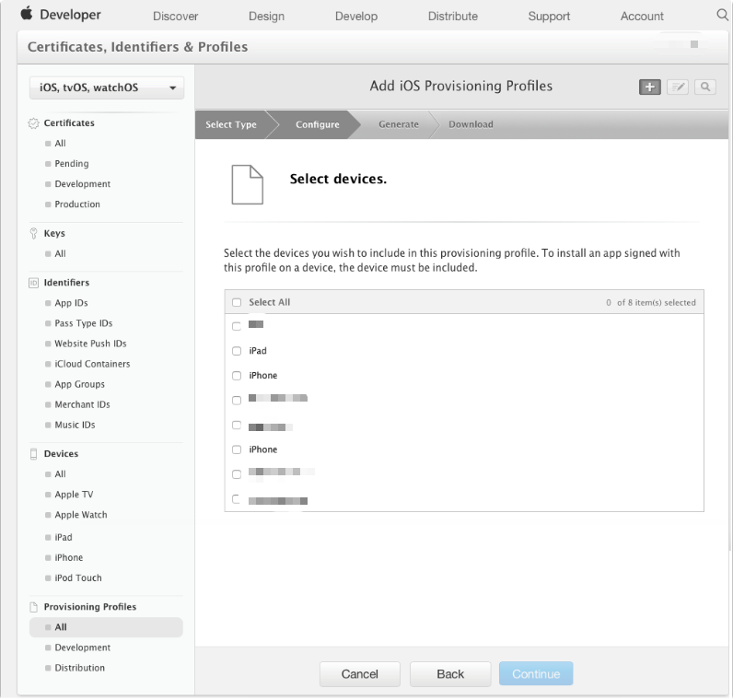
Task: Open Apple TV devices
Action: click(x=74, y=495)
